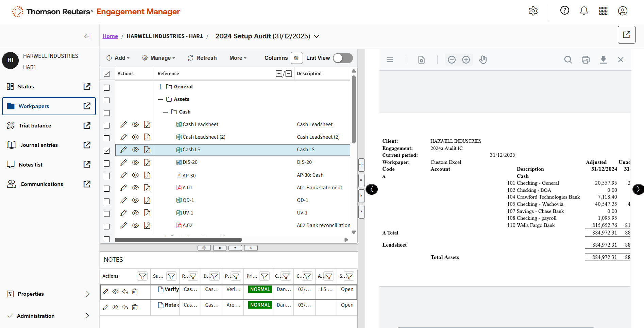Delete the Verify note with trash icon

(135, 291)
